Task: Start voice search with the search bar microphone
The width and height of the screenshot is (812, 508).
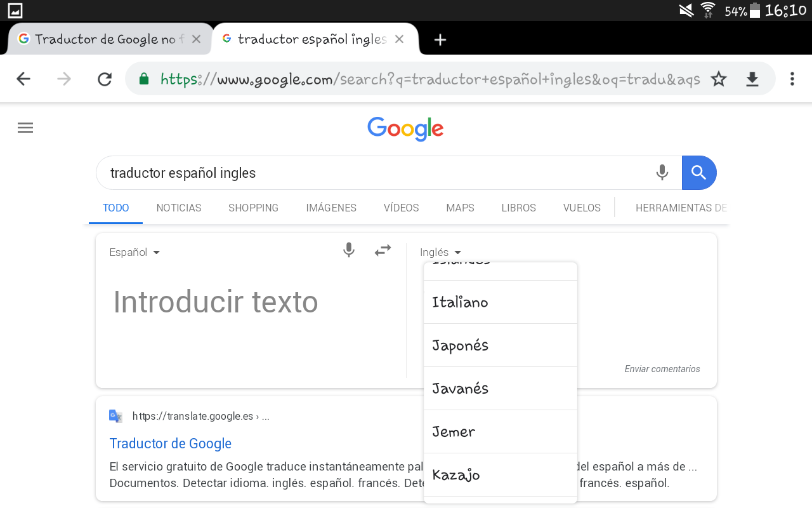Action: pos(662,173)
